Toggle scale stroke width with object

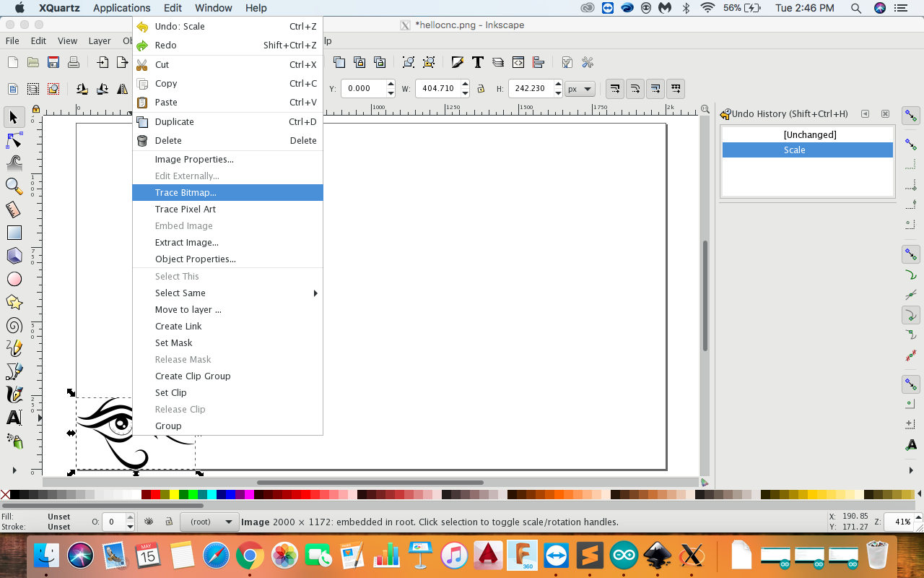click(x=615, y=89)
